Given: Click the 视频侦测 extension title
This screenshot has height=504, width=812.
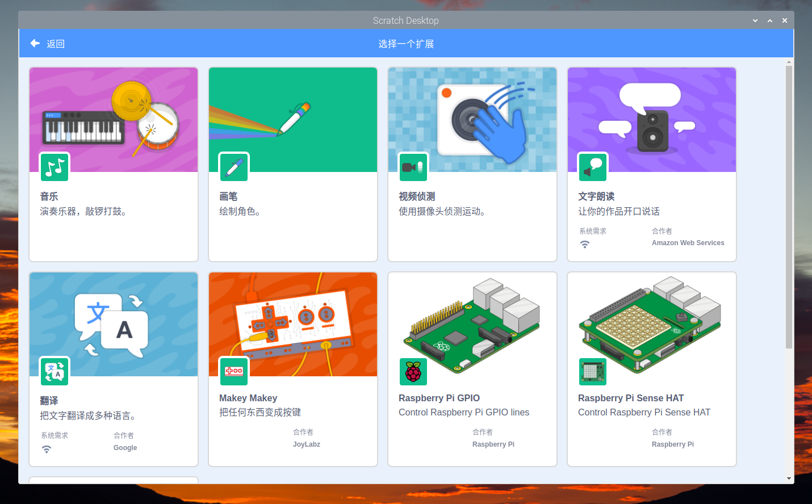Looking at the screenshot, I should (x=417, y=196).
